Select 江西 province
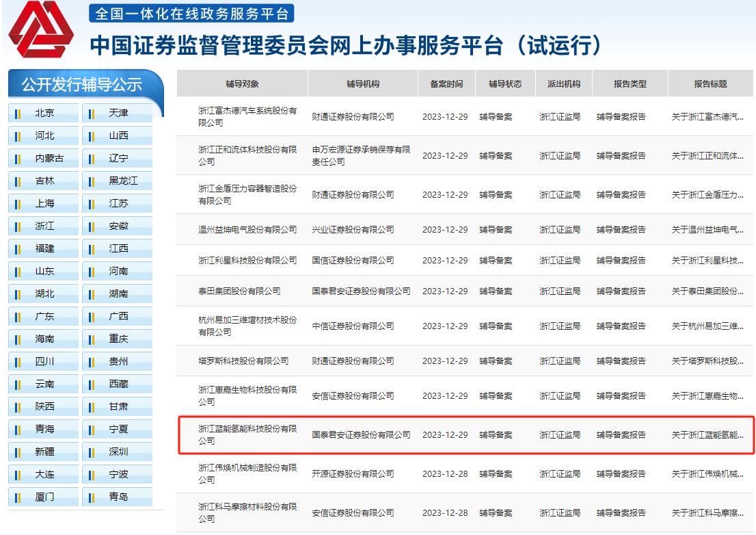This screenshot has width=756, height=535. pyautogui.click(x=117, y=248)
